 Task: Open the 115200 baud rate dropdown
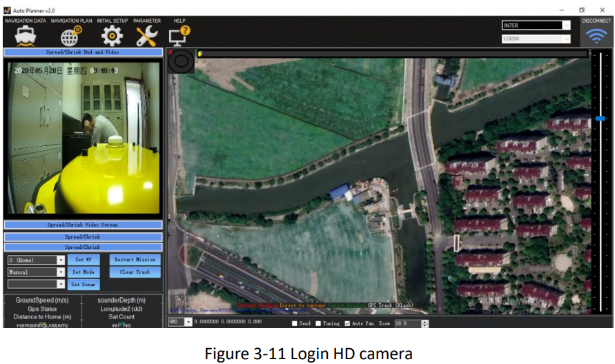567,39
